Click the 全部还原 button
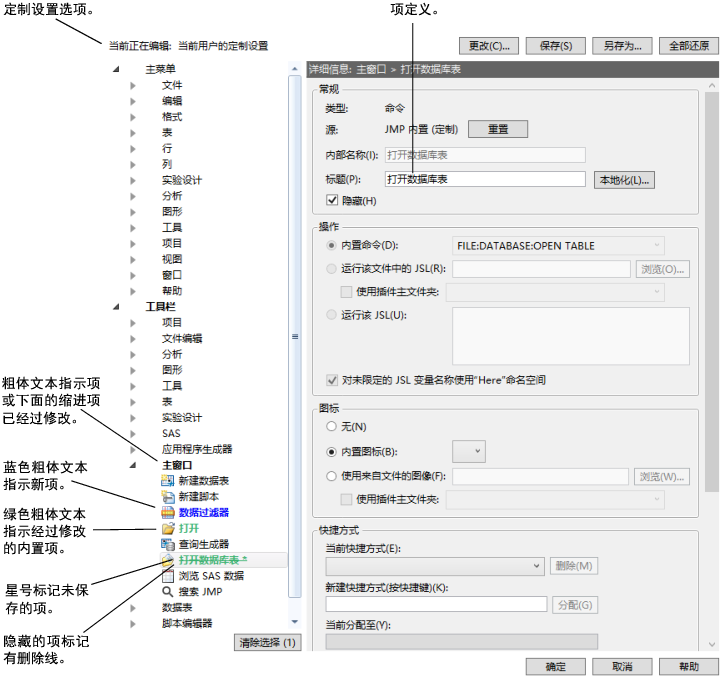The width and height of the screenshot is (727, 684). click(x=689, y=46)
